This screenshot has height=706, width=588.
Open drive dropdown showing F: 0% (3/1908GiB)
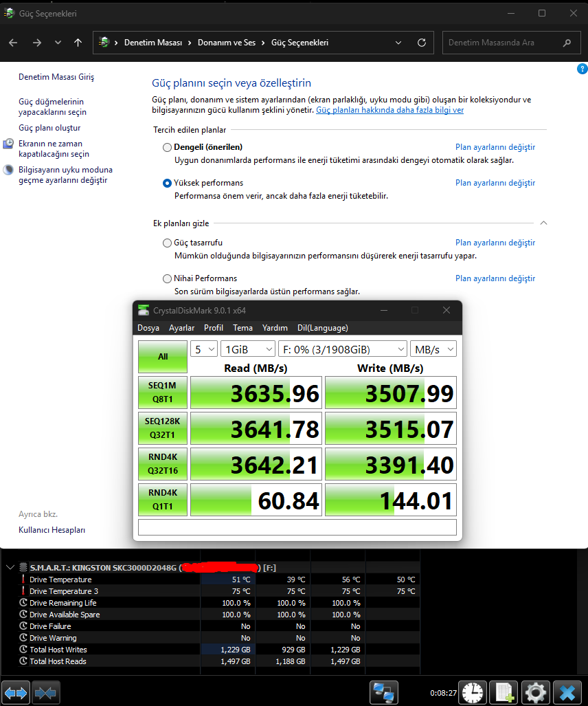point(343,349)
